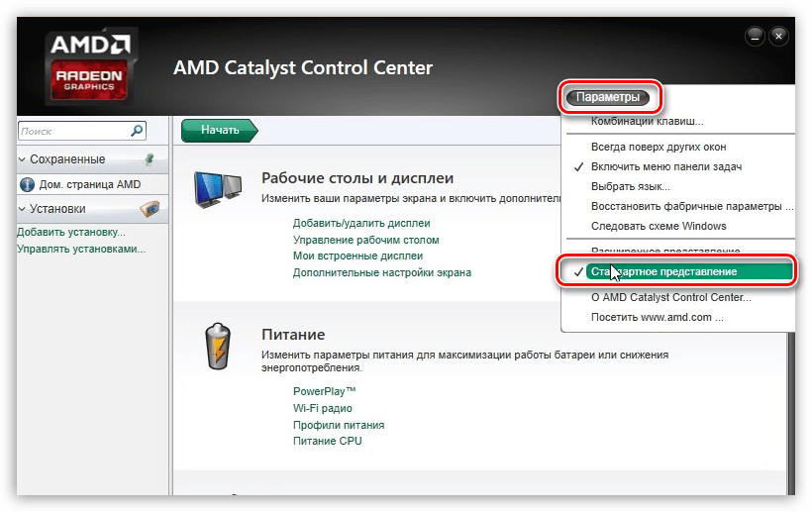Select Выбрать язык menu item
This screenshot has height=512, width=812.
[631, 186]
